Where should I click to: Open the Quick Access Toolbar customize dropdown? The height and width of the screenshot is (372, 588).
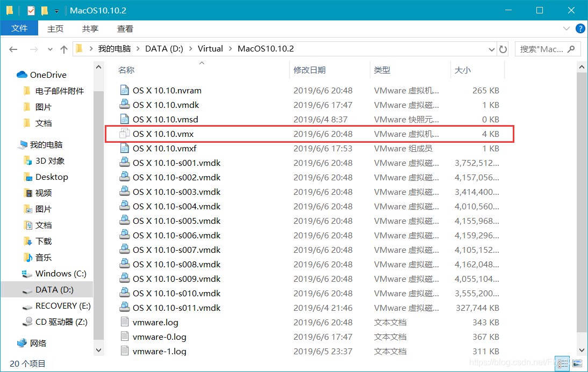(56, 11)
